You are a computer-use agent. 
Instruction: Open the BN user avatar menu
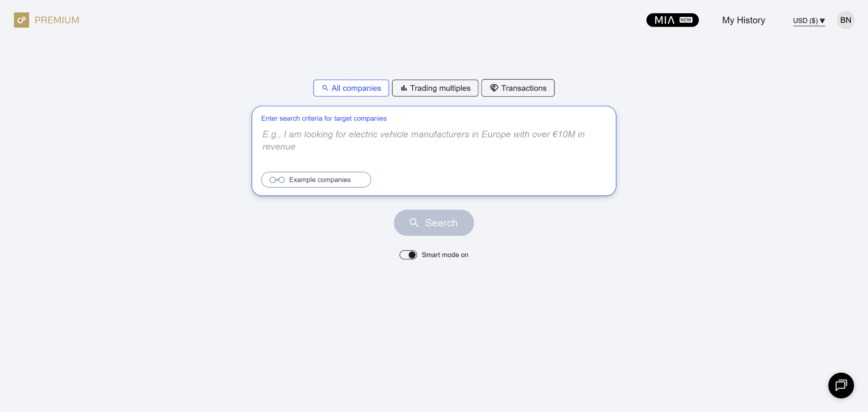pyautogui.click(x=846, y=20)
